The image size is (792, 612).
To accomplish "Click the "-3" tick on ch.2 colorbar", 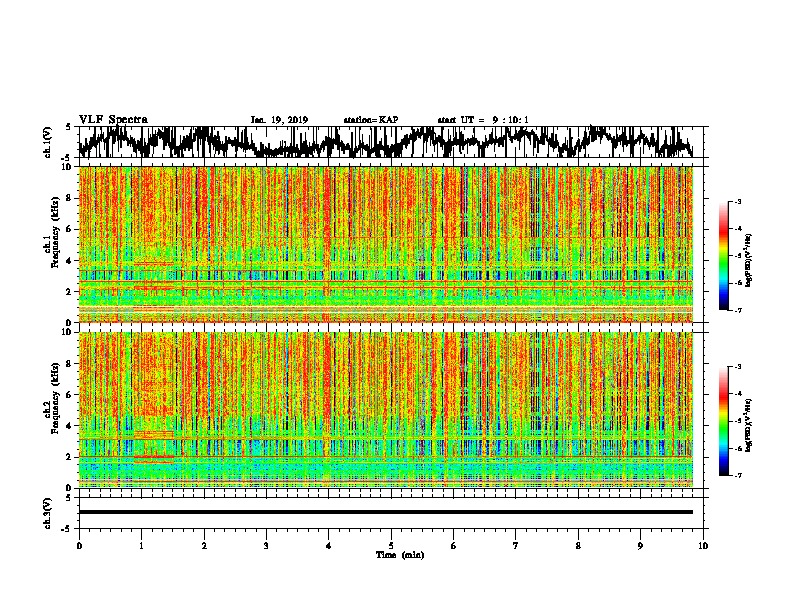I will tap(737, 367).
